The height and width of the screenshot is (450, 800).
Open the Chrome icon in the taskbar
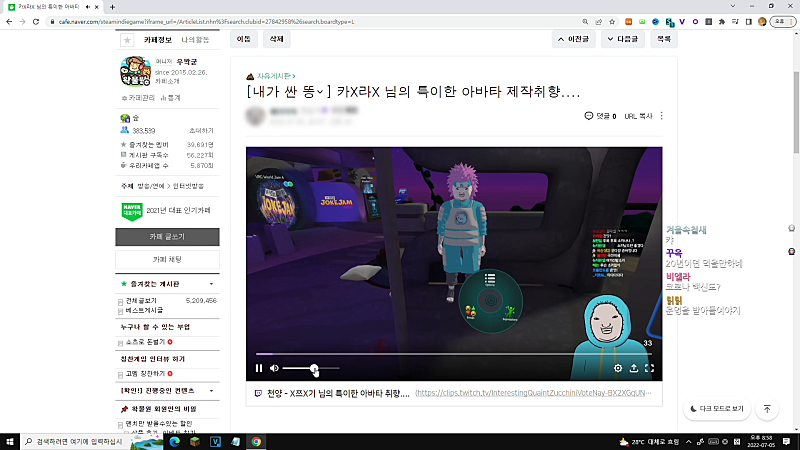[x=256, y=441]
